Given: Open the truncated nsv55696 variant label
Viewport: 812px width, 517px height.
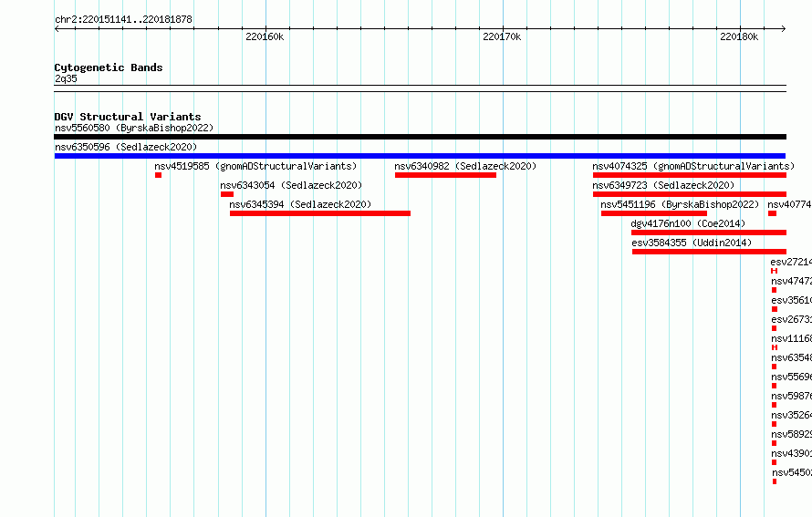Looking at the screenshot, I should tap(791, 377).
